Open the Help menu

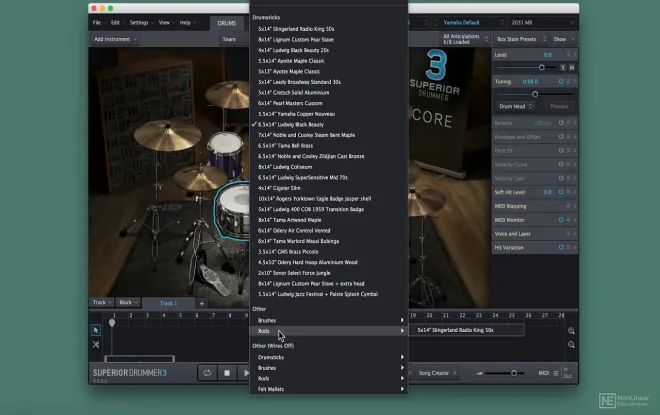(x=187, y=23)
